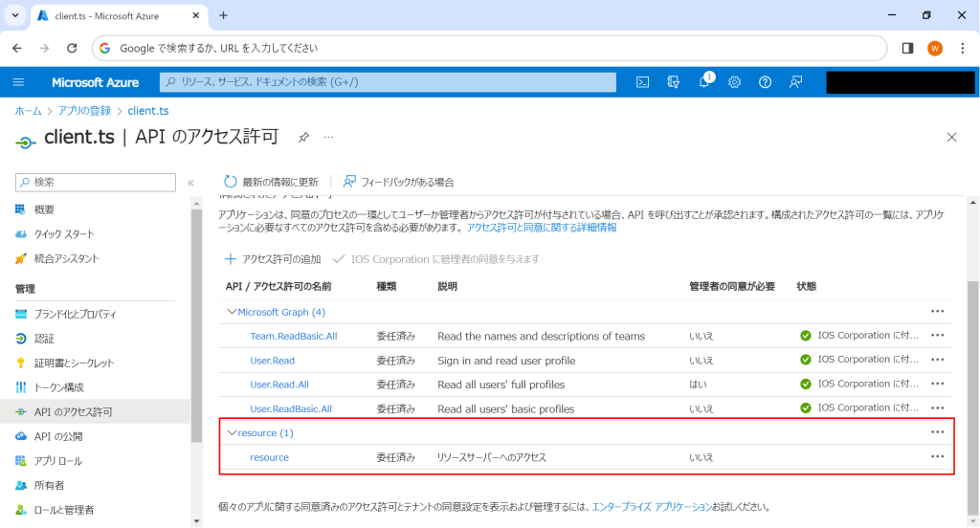Open more options for the User.Read.All row
The width and height of the screenshot is (980, 528).
pyautogui.click(x=937, y=384)
